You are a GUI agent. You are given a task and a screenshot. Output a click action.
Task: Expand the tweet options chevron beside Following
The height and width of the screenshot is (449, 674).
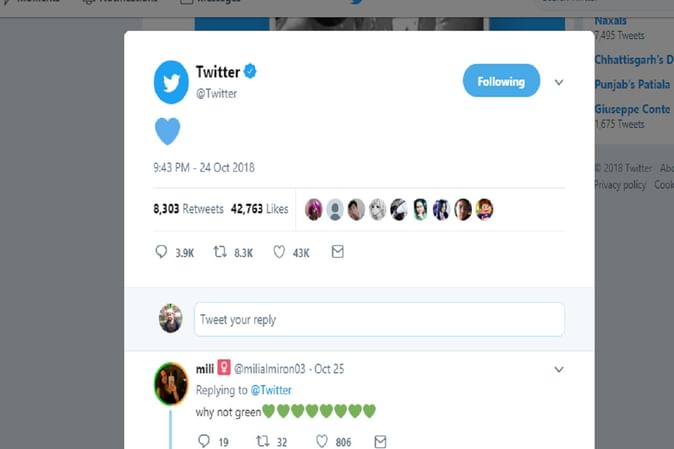[x=559, y=82]
